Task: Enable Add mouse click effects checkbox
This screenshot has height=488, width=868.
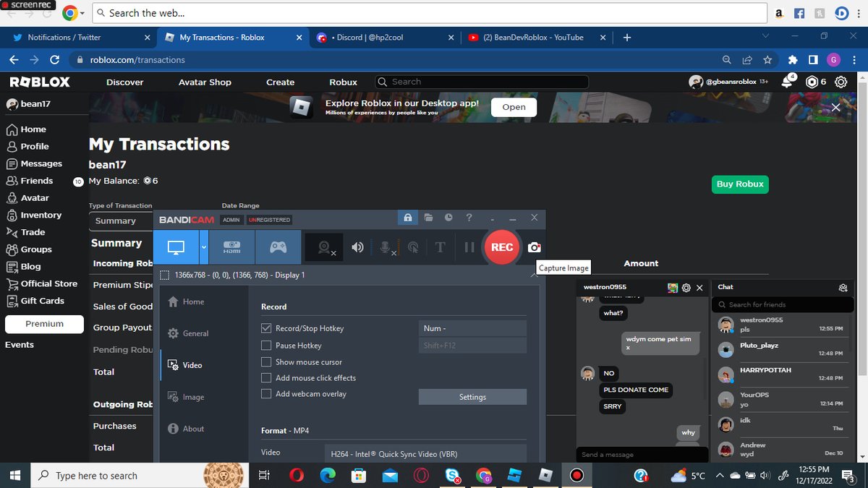Action: [266, 377]
